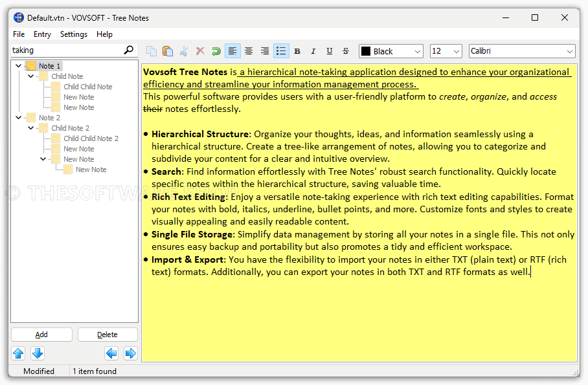
Task: Click the search field containing taking
Action: [x=67, y=50]
